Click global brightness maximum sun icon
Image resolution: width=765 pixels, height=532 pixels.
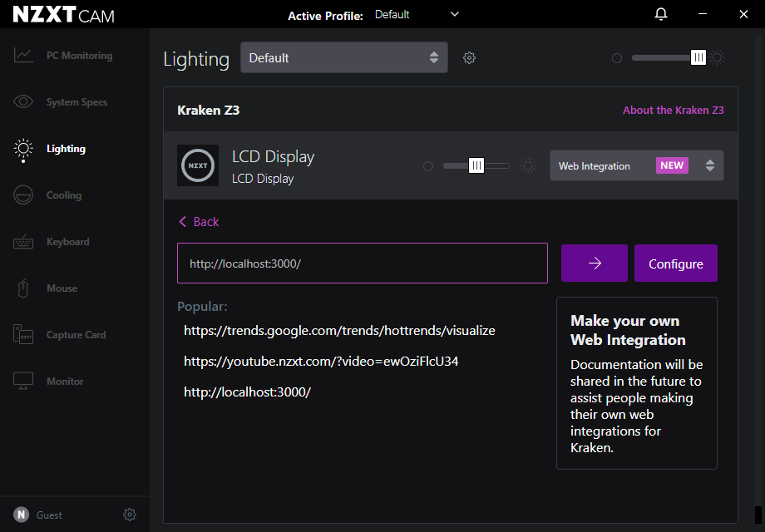tap(717, 58)
